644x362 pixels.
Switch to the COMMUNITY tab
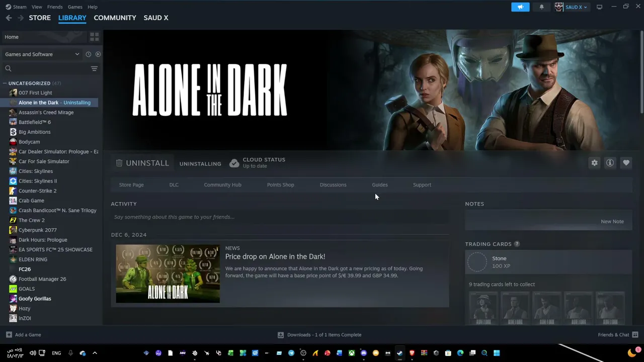[115, 18]
